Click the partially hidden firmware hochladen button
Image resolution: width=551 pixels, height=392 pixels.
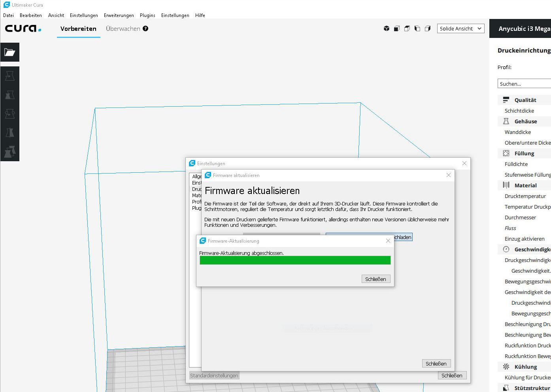[403, 237]
